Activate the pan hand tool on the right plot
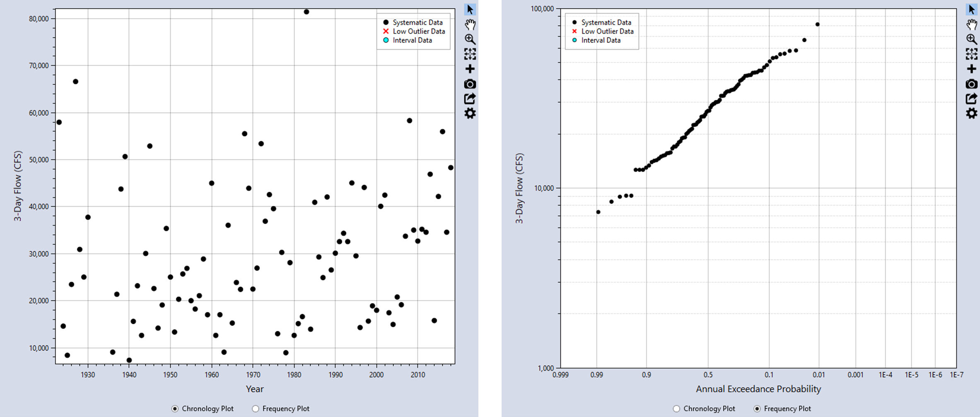 973,25
